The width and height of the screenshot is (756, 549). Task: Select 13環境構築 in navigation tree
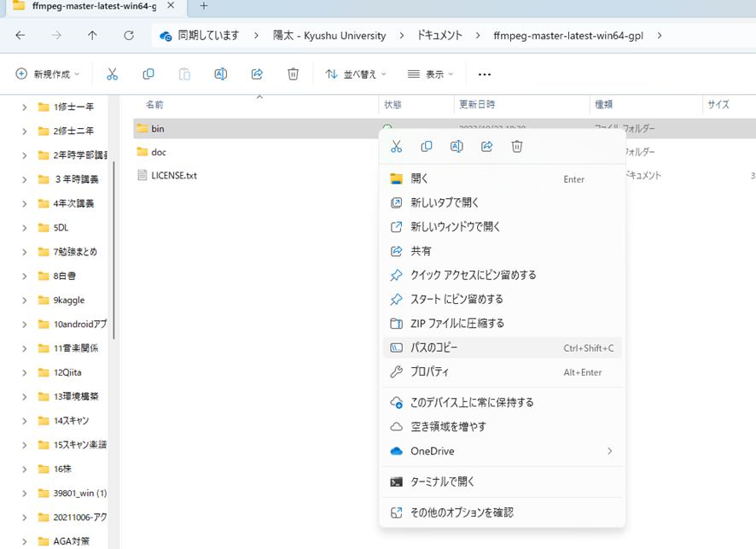pos(76,396)
